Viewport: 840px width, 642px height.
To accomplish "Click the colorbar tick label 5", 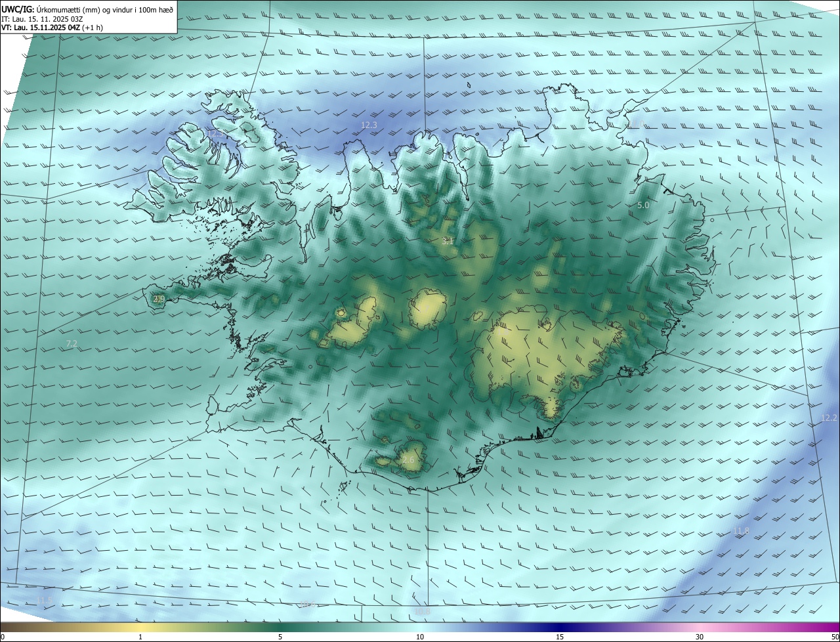I will [280, 637].
